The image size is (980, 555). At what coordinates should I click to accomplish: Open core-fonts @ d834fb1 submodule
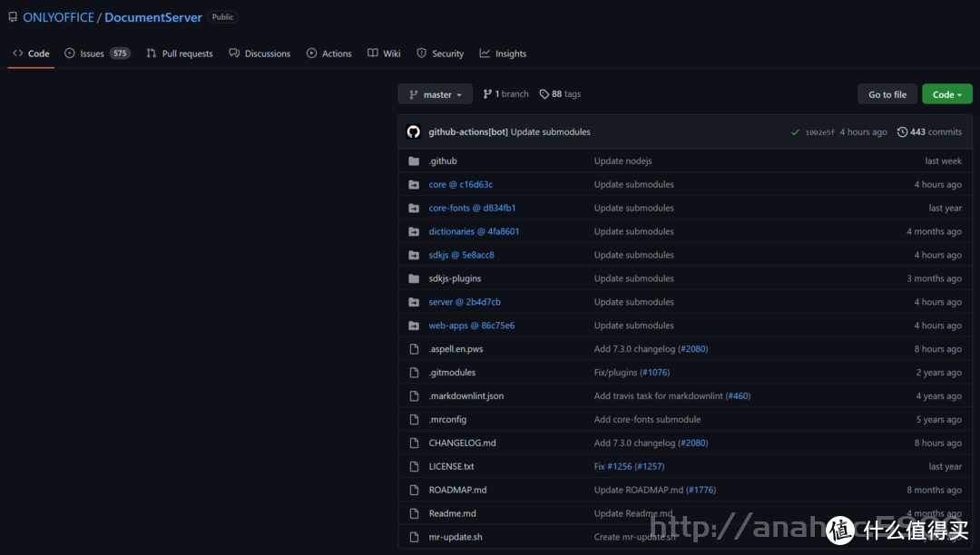(472, 208)
